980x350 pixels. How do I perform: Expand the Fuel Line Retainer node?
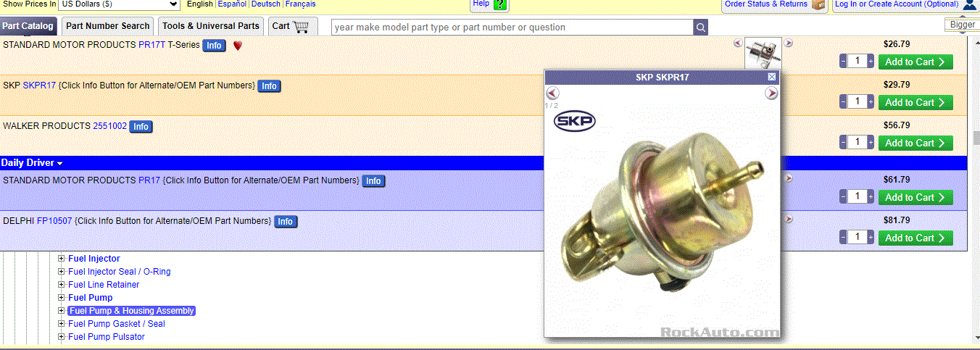[x=62, y=285]
